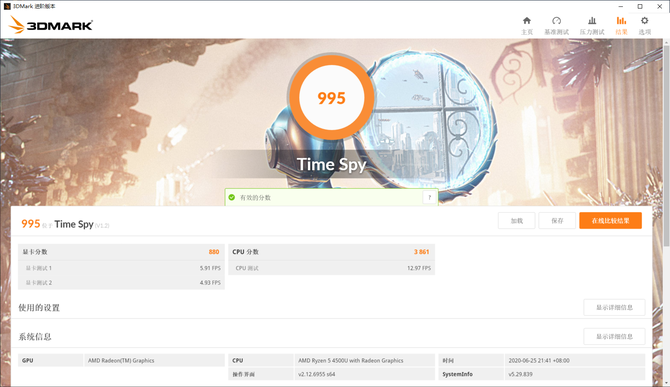Click the 3DMark icon in title bar
670x387 pixels.
coord(7,6)
